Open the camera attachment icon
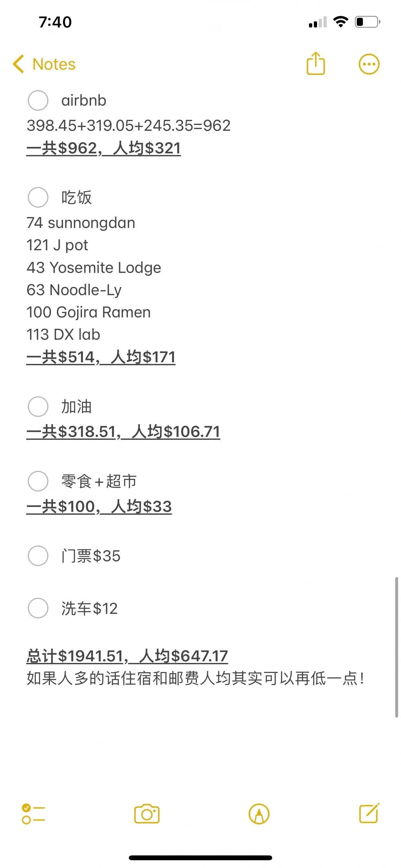The height and width of the screenshot is (868, 401). tap(147, 814)
